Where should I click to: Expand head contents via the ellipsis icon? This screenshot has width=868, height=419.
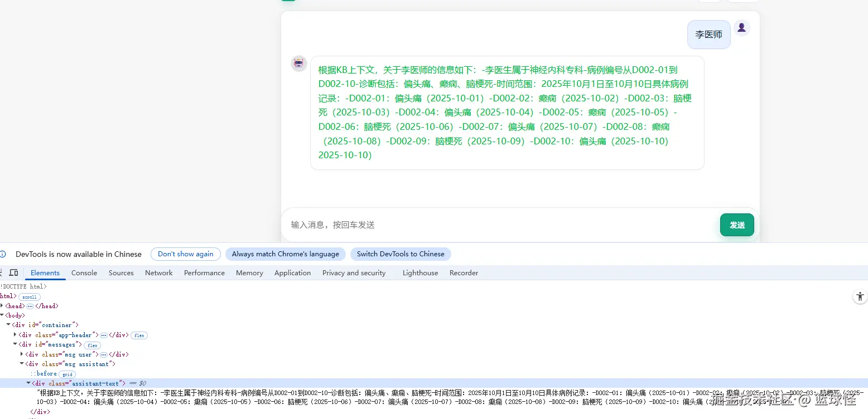coord(31,305)
